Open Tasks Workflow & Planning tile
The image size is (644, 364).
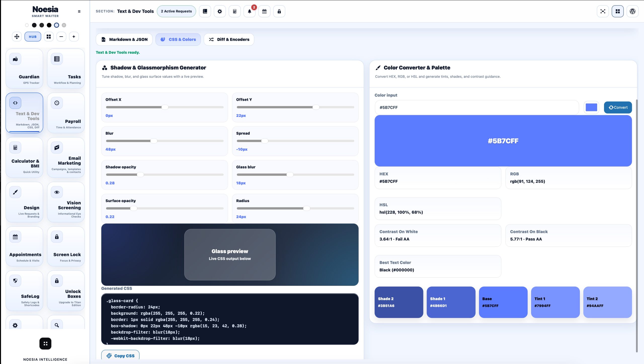click(66, 69)
